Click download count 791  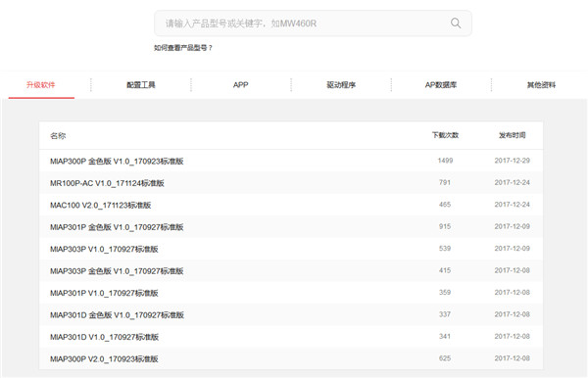(445, 182)
